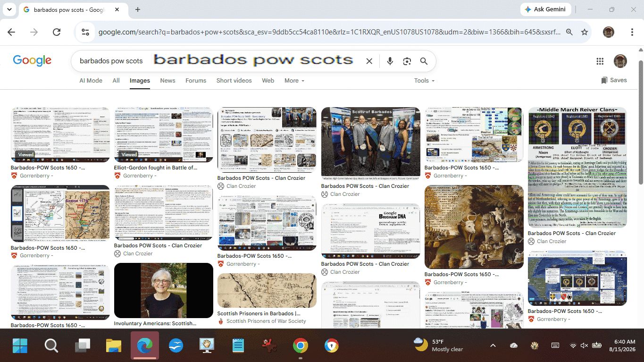The height and width of the screenshot is (362, 644).
Task: Open the red IrfanView taskbar icon
Action: (x=269, y=345)
